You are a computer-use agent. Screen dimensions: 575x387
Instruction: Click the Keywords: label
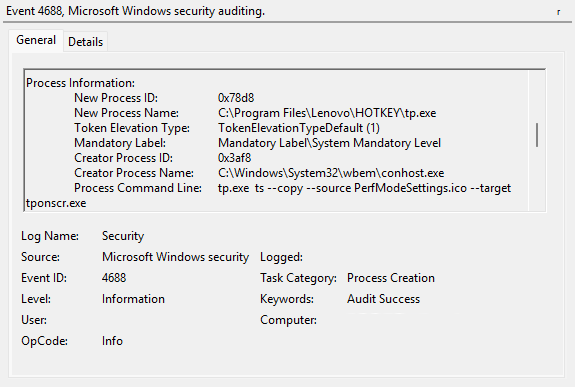tap(287, 299)
